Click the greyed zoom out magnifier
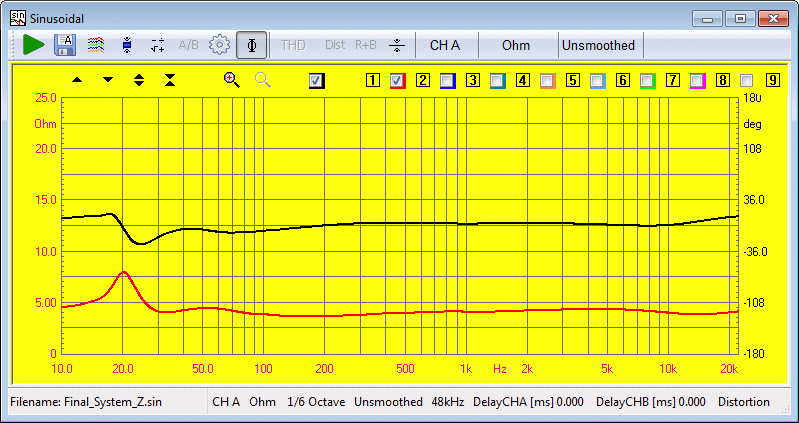 tap(263, 80)
